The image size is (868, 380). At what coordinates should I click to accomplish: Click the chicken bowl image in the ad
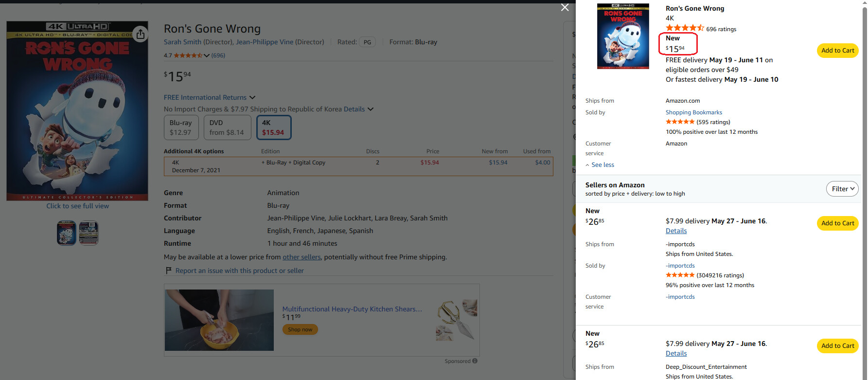coord(219,320)
